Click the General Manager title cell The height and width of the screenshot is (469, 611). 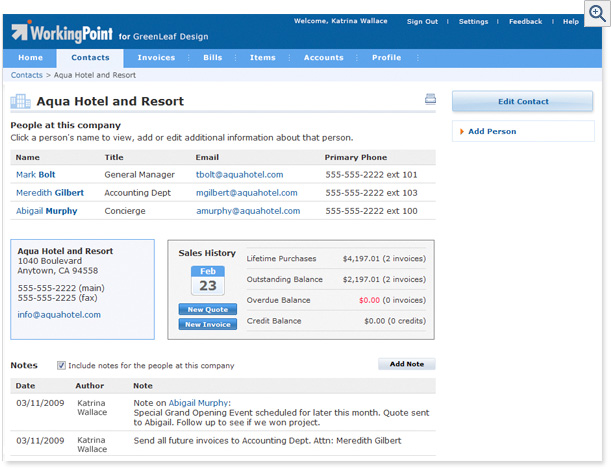point(140,175)
